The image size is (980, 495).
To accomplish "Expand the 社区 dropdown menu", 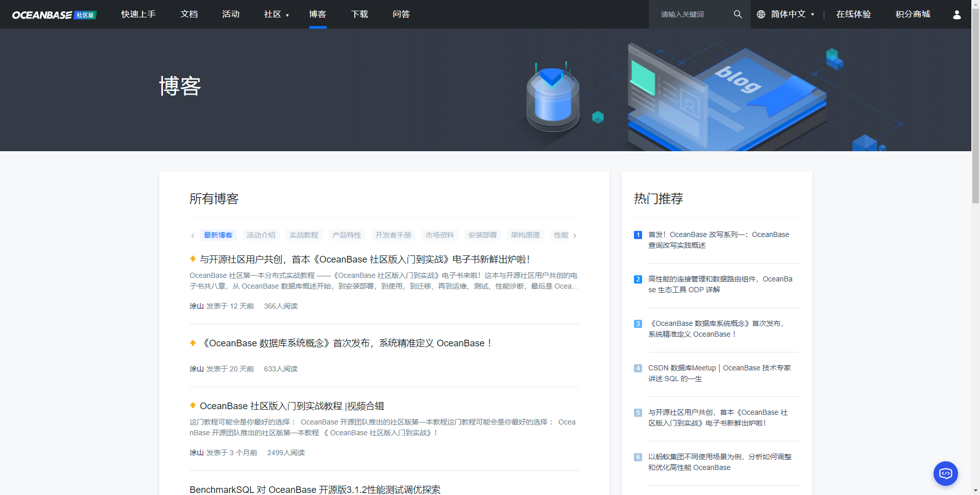I will pos(277,14).
